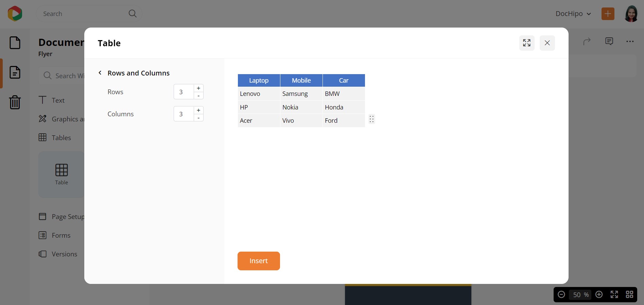Click the BMW table cell
The image size is (644, 305).
(344, 94)
